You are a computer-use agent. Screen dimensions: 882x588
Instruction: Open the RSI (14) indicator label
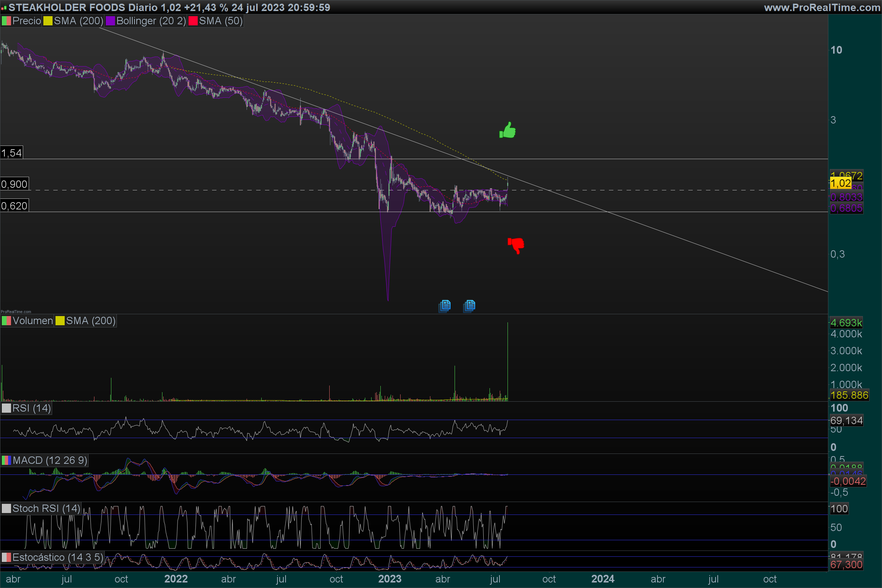point(31,408)
